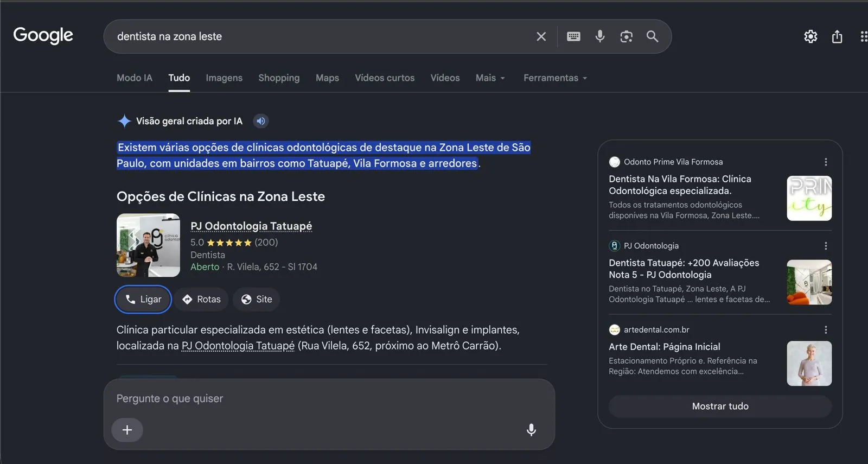Click the share icon in the header
Screen dimensions: 868x464
tap(837, 36)
